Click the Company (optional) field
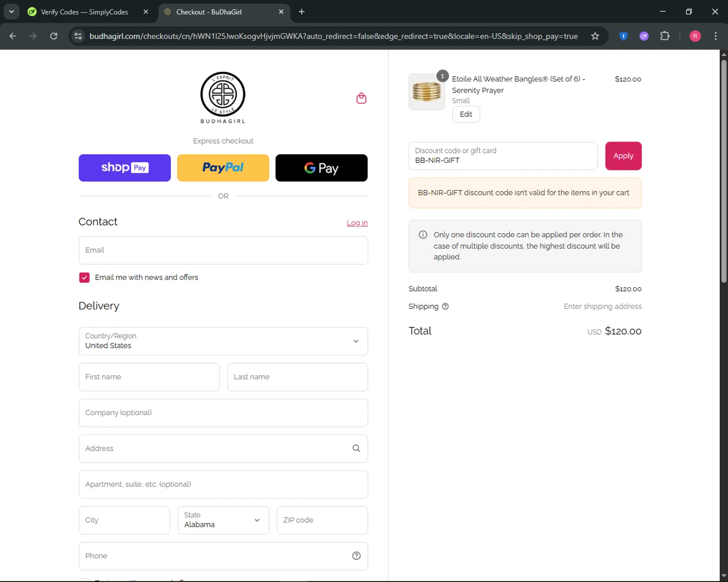The image size is (728, 582). tap(223, 413)
